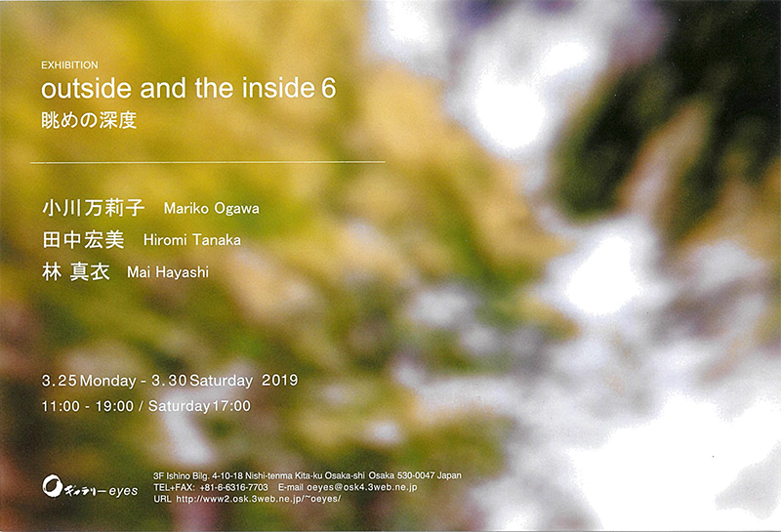Select the 'EXHIBITION' heading label
Screen dimensions: 781x532
pos(69,65)
